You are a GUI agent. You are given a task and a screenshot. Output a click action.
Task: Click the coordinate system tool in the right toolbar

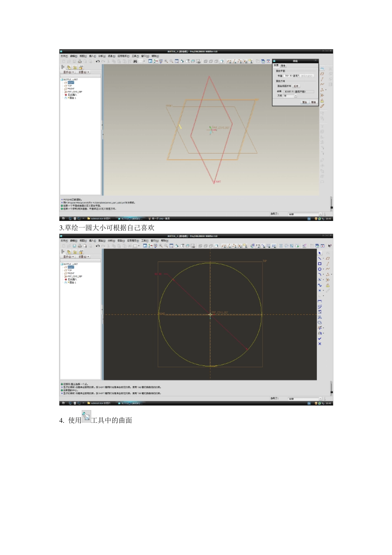pos(322,95)
